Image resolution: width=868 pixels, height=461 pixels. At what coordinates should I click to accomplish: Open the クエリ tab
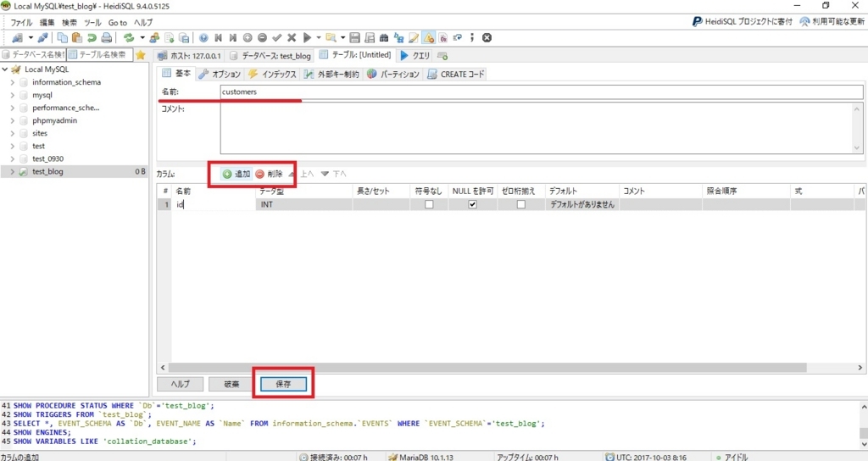point(415,55)
